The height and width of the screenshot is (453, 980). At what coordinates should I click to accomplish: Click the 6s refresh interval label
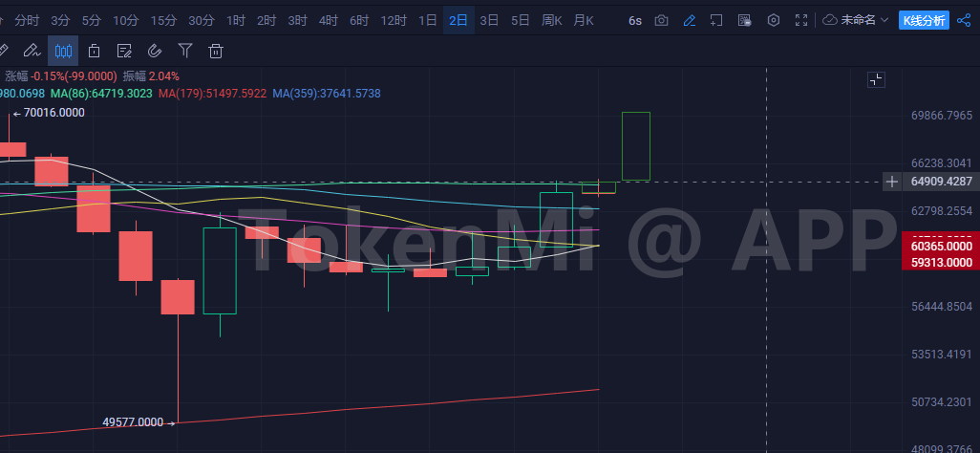coord(635,20)
